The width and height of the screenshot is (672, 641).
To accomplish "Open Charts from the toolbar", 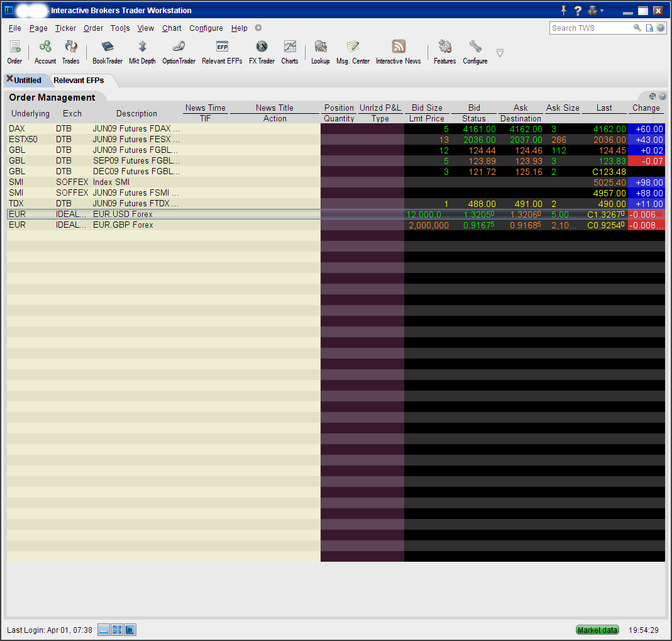I will (x=290, y=52).
